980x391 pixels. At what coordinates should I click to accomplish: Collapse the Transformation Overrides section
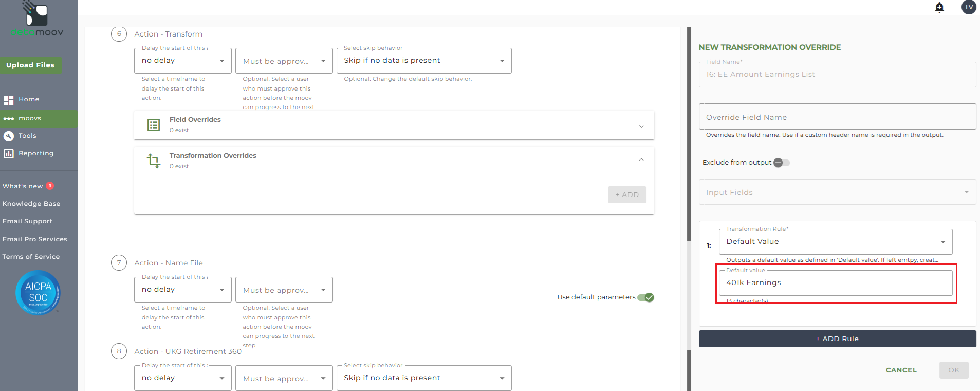(641, 159)
